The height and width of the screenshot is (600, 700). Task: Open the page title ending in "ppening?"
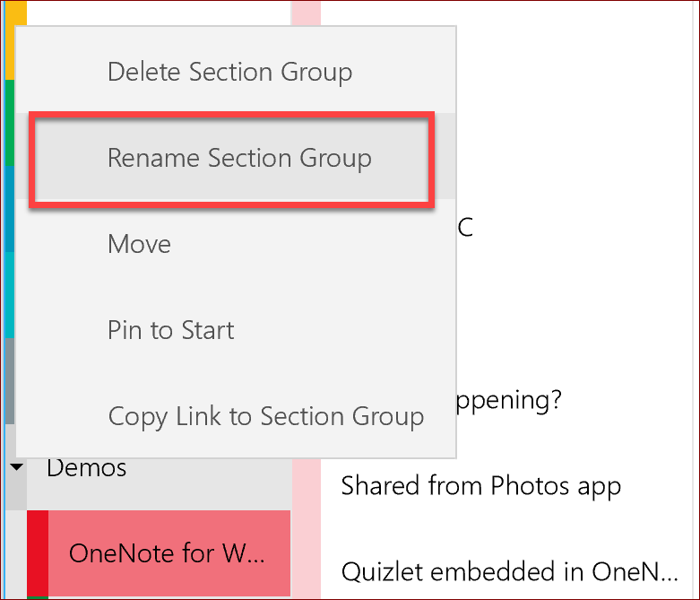[509, 400]
